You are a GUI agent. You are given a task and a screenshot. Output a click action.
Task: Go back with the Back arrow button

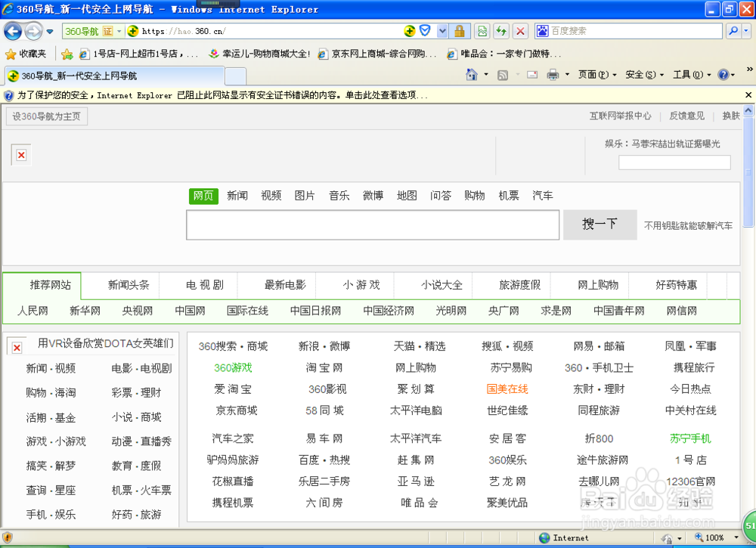[x=13, y=32]
